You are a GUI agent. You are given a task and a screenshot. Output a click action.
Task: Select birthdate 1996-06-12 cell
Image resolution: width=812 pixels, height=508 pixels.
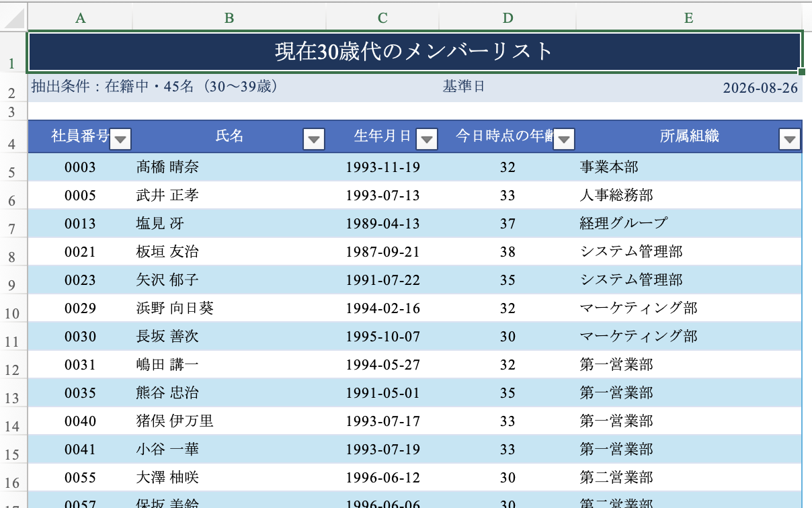coord(382,477)
